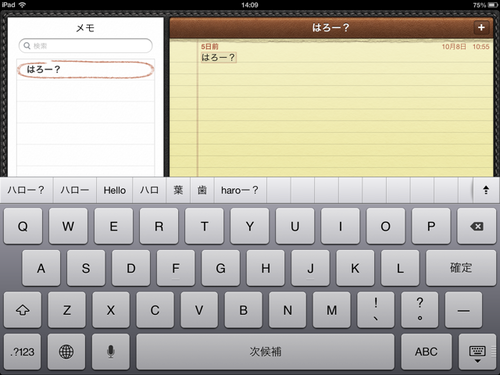Viewport: 500px width, 375px height.
Task: Tap the 確定 confirm key
Action: 461,268
